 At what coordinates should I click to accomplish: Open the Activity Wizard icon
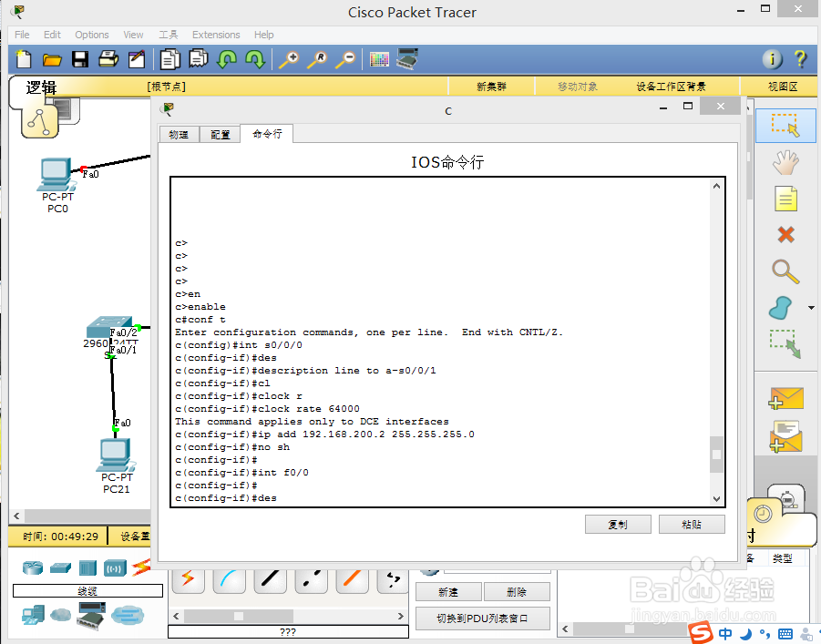click(137, 59)
